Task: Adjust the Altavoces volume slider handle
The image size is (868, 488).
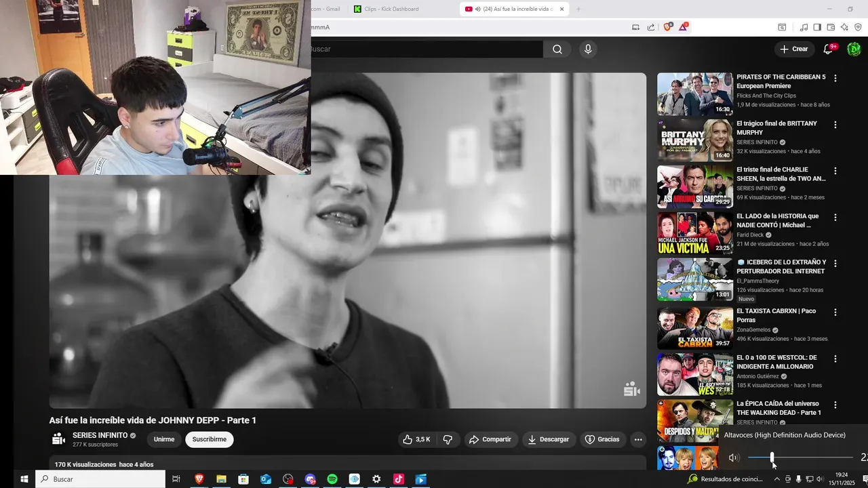Action: tap(772, 458)
